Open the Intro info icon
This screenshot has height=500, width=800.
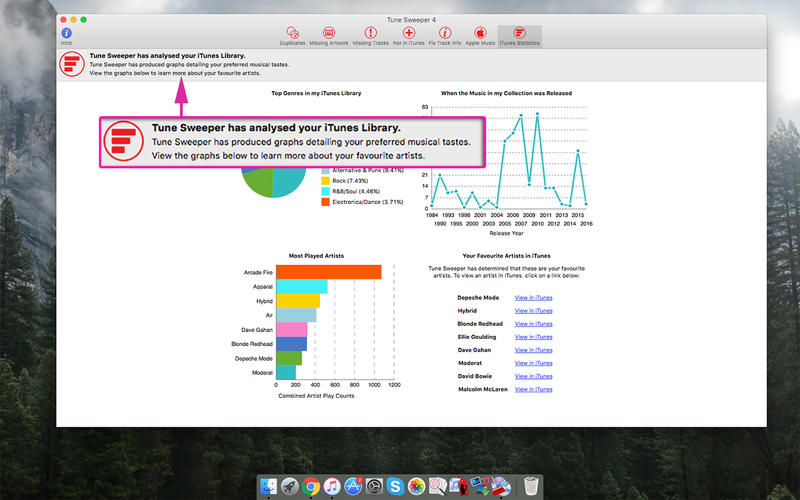66,33
